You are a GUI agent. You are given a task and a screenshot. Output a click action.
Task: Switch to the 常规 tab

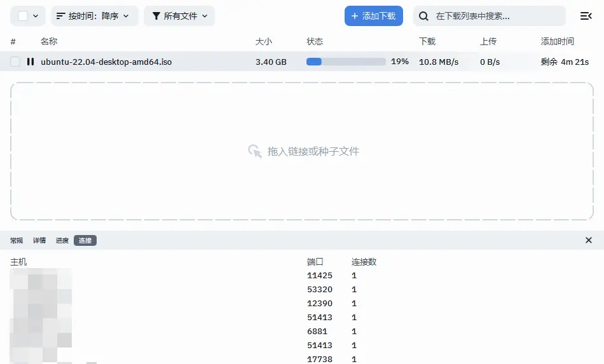click(x=17, y=241)
